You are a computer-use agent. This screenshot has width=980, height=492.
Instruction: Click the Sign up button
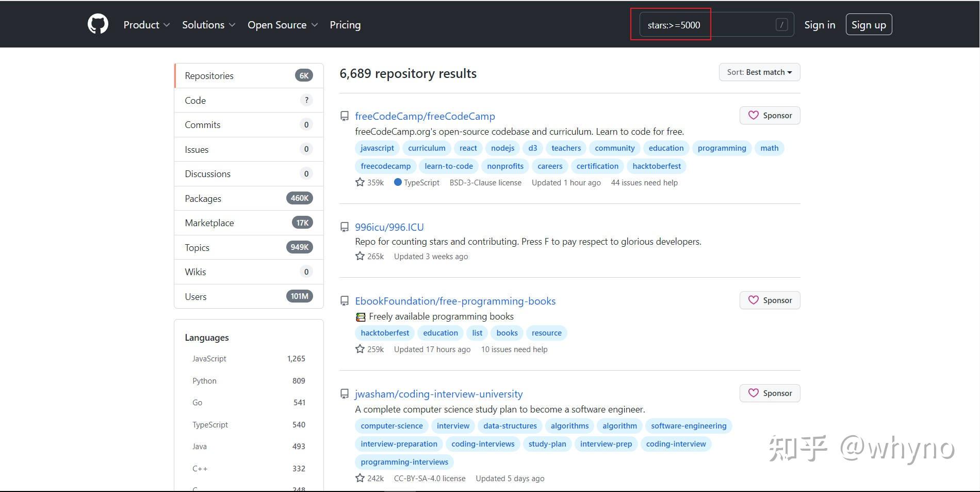pyautogui.click(x=868, y=24)
